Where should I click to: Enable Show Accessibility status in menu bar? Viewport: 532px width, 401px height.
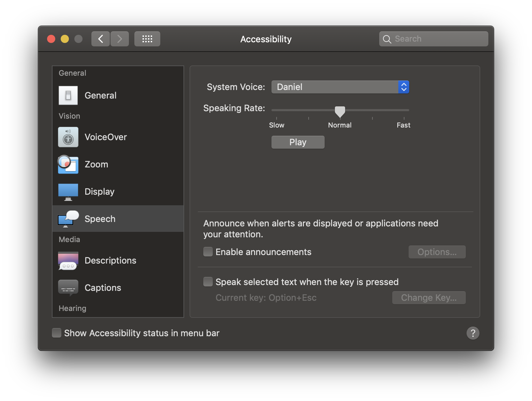click(x=57, y=333)
